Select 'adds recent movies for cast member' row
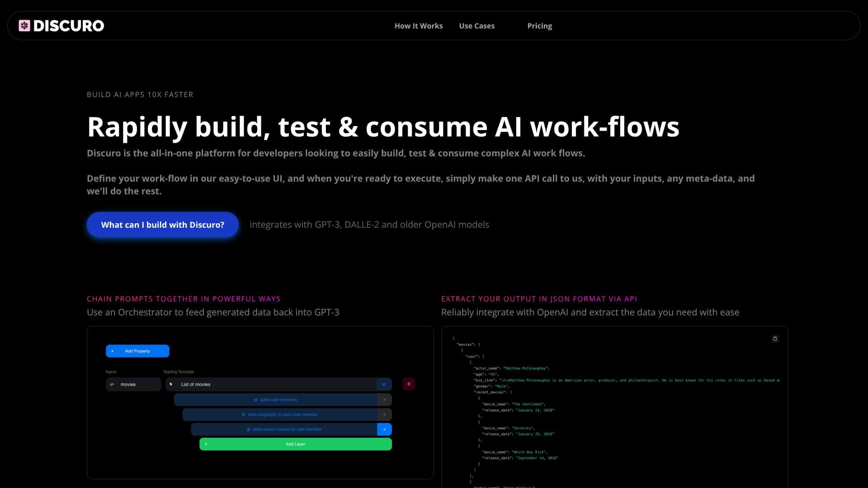The image size is (868, 488). (284, 430)
